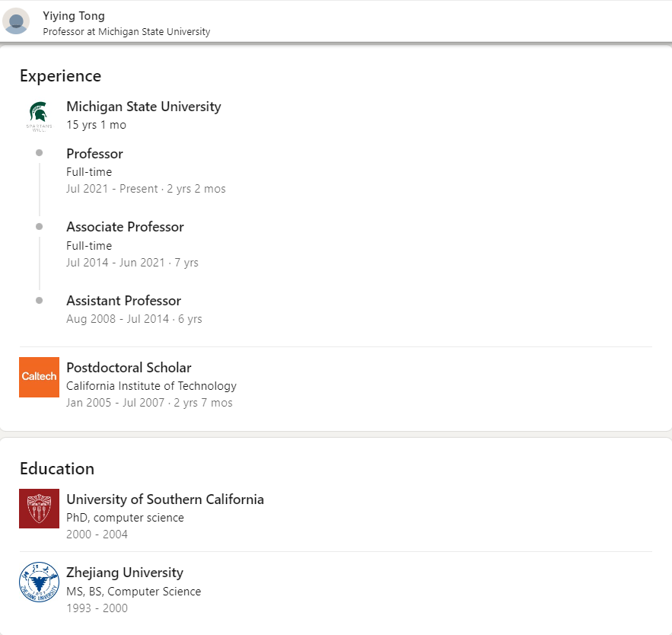Image resolution: width=672 pixels, height=635 pixels.
Task: Click the California Institute of Technology text
Action: 151,386
